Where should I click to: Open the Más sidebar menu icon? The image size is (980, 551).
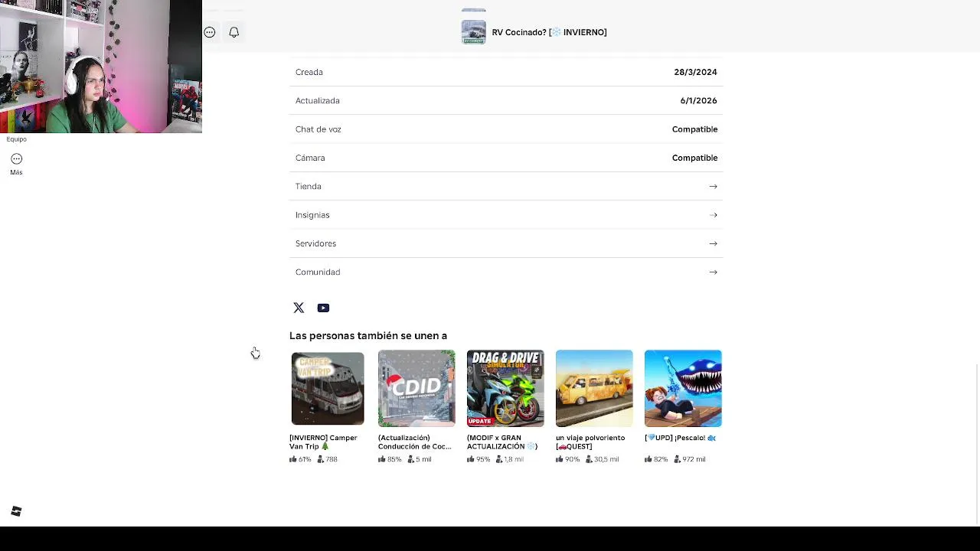pyautogui.click(x=17, y=159)
